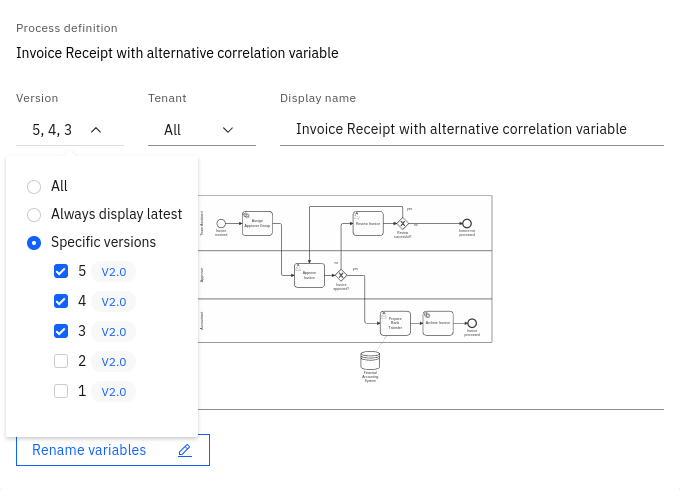Click the Invoice approved gateway diamond
The width and height of the screenshot is (680, 490).
[x=341, y=275]
